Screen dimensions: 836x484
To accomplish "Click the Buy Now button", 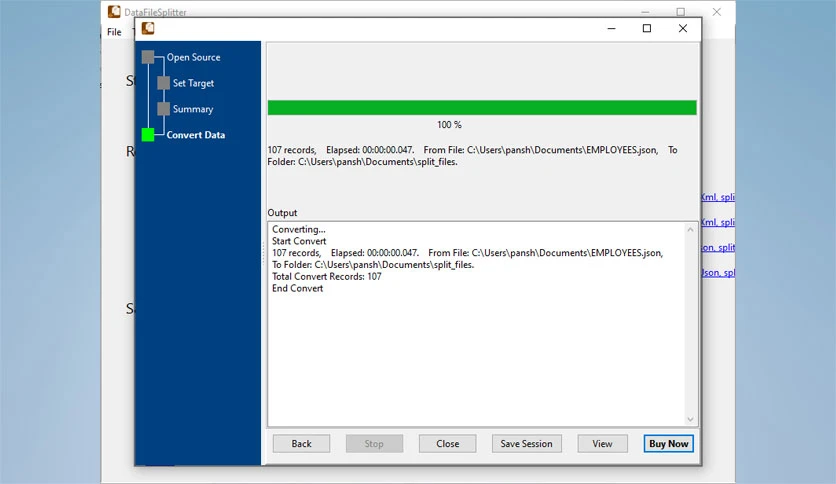I will coord(669,443).
